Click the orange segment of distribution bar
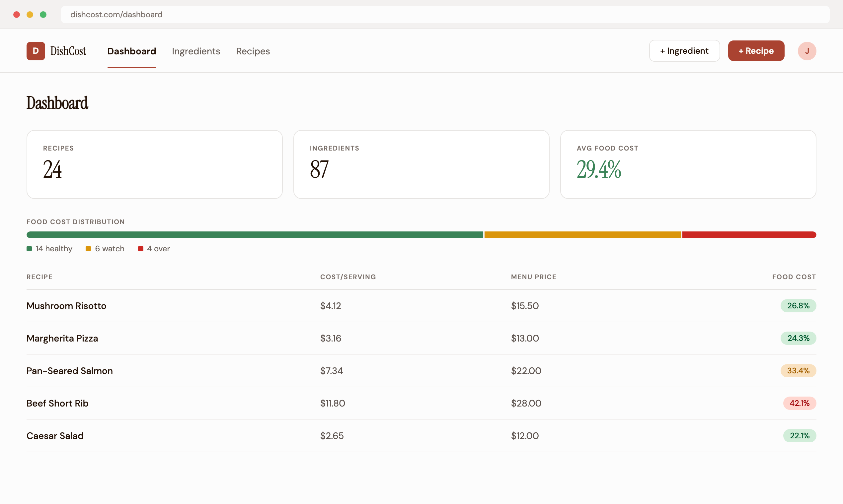This screenshot has width=843, height=504. tap(582, 235)
